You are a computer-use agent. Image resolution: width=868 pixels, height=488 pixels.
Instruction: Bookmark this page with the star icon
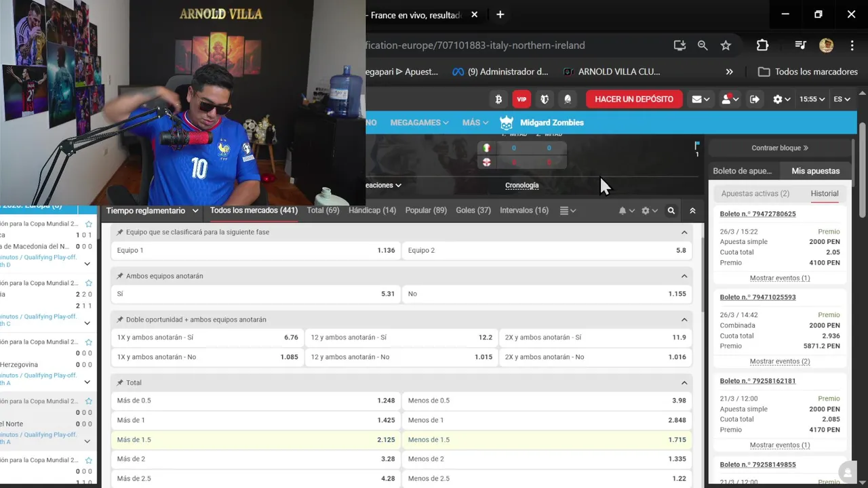726,45
